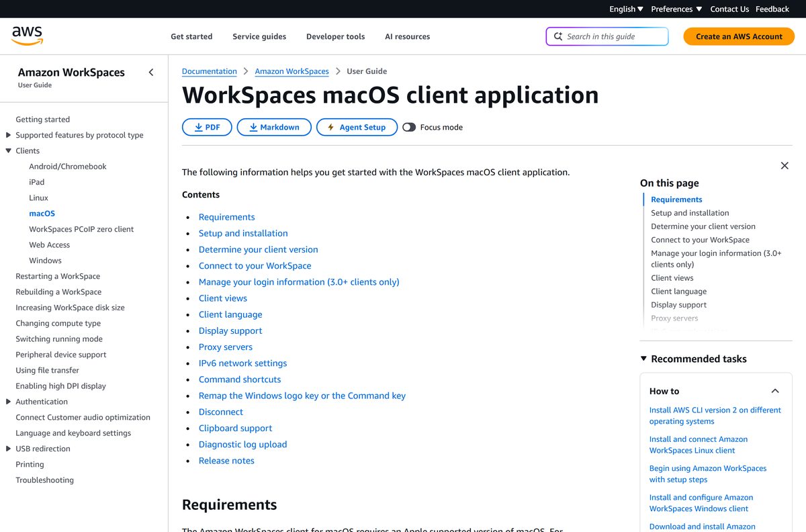This screenshot has width=806, height=532.
Task: Open Install AWS CLI version 2 link
Action: coord(715,416)
